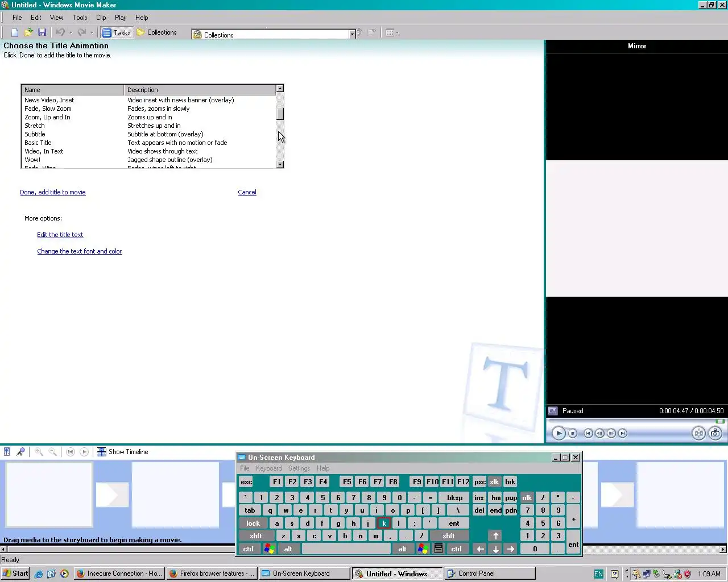Click the Cancel link
Image resolution: width=728 pixels, height=582 pixels.
(247, 192)
